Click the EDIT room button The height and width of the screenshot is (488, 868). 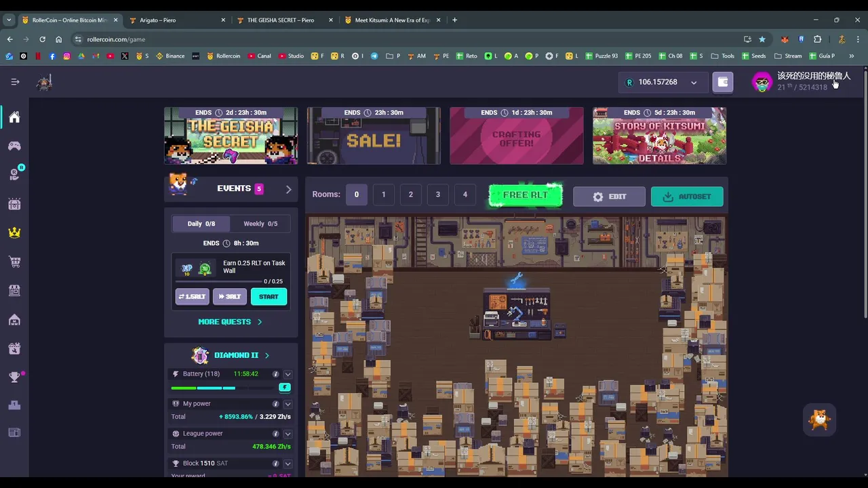tap(609, 197)
